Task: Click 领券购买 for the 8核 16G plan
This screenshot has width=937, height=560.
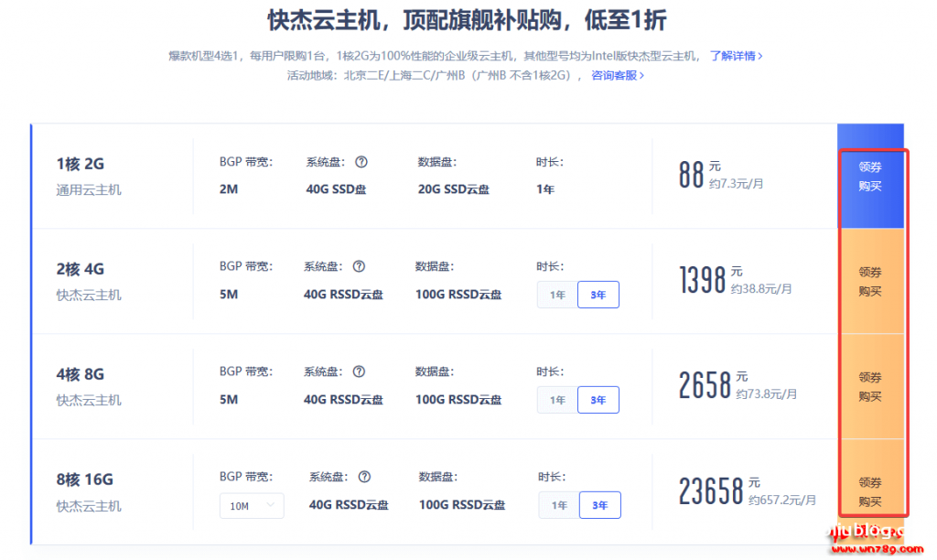Action: (x=870, y=492)
